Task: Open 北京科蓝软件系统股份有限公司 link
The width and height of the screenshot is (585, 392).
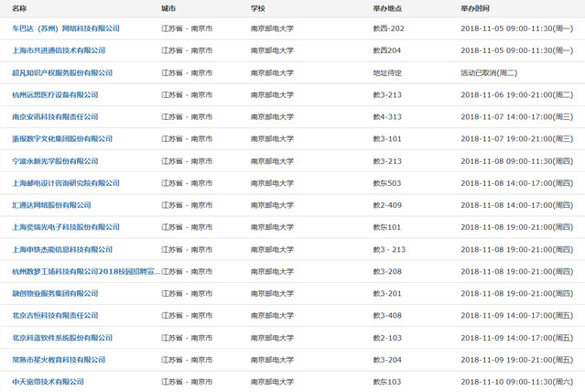Action: (x=62, y=337)
